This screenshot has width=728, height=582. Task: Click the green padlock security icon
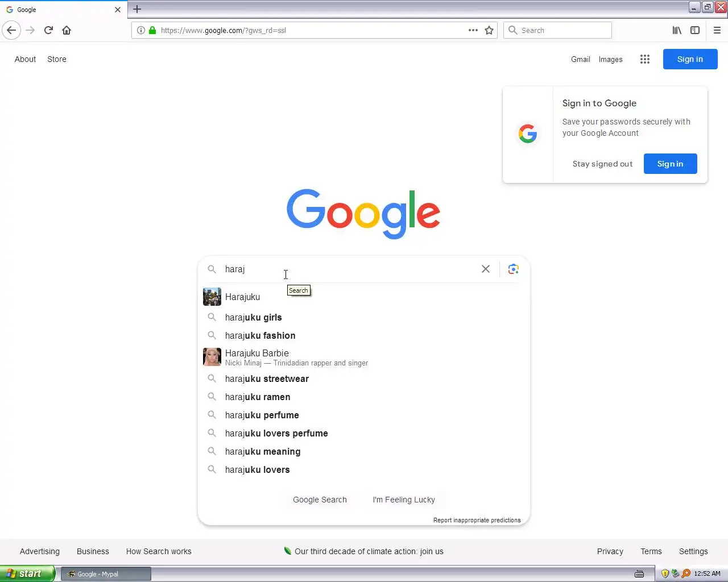pos(152,30)
